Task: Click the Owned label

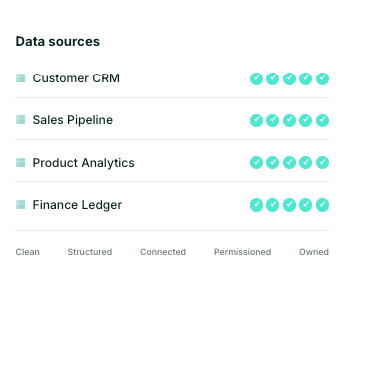Action: coord(314,252)
